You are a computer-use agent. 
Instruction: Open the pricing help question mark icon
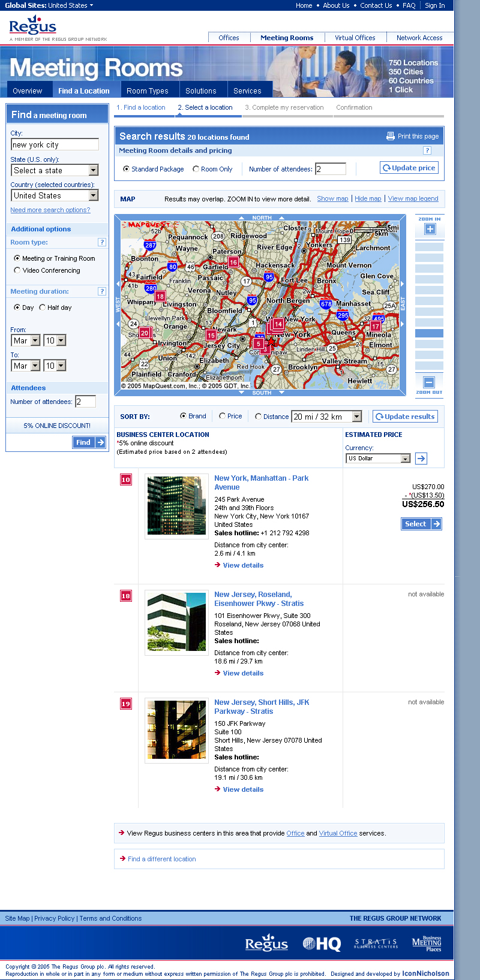click(x=427, y=150)
